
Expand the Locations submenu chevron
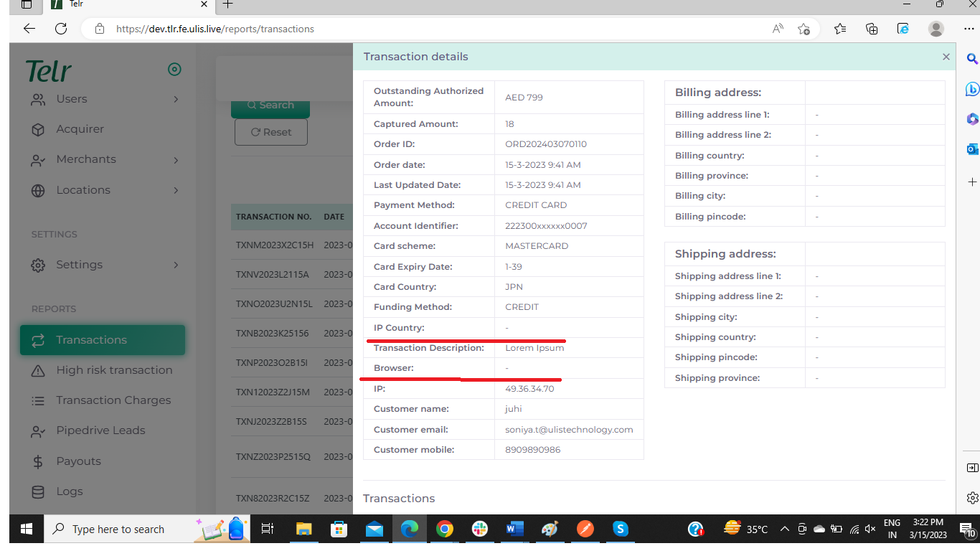pos(176,190)
